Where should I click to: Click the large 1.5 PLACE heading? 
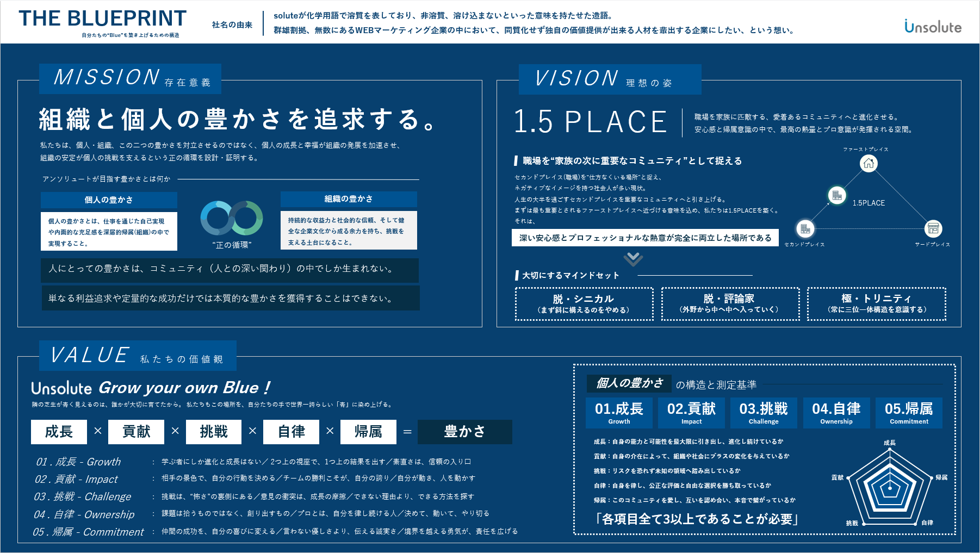(x=591, y=121)
